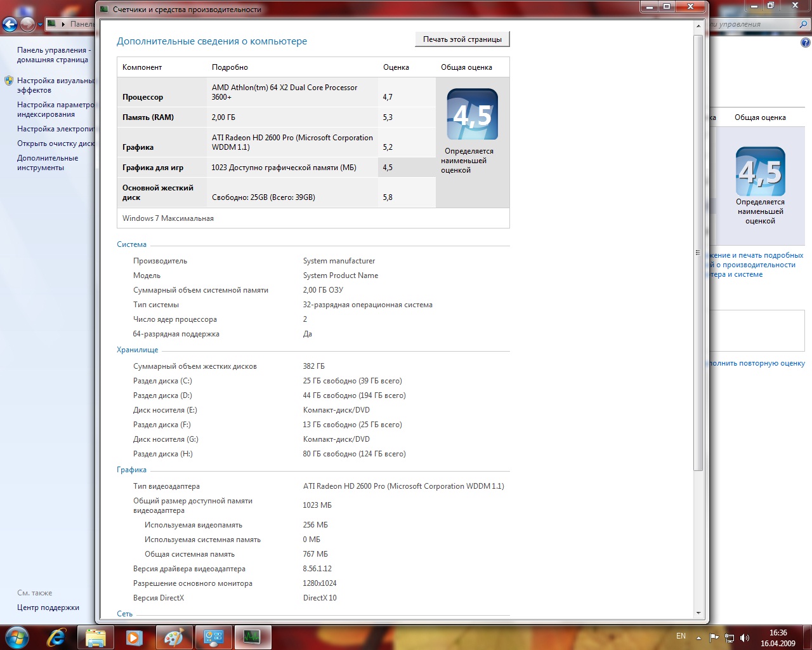Select the Память (RAM) row label
This screenshot has width=812, height=650.
pos(148,117)
